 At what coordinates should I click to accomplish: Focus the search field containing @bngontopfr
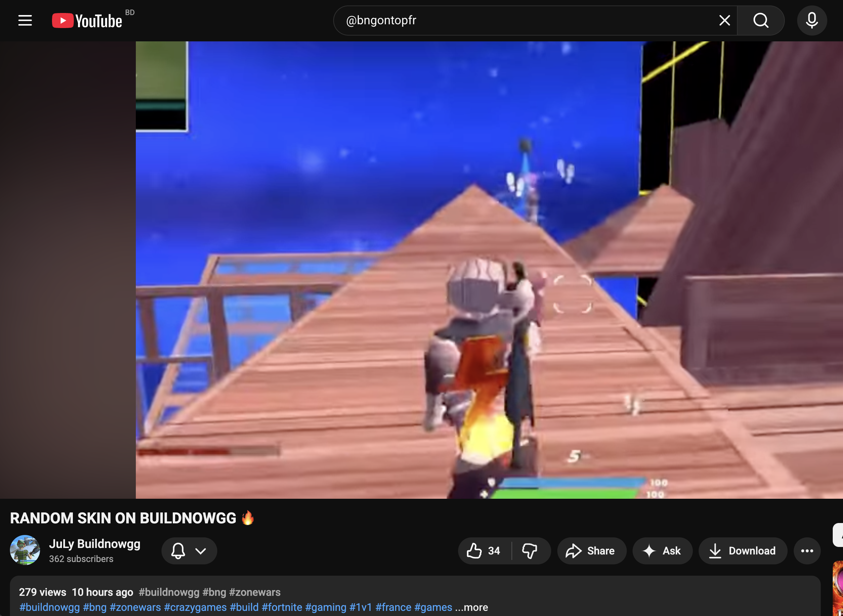(522, 21)
